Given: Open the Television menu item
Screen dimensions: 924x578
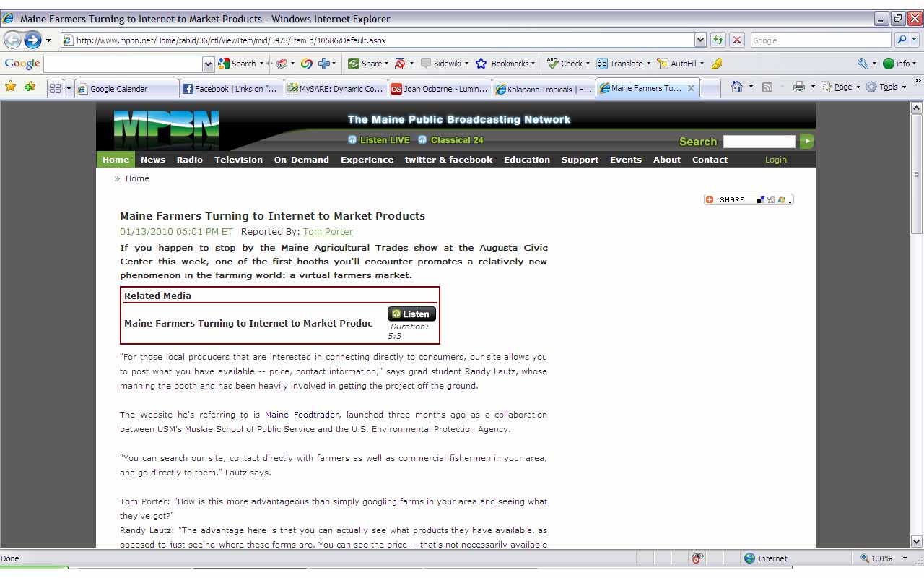Looking at the screenshot, I should coord(238,160).
